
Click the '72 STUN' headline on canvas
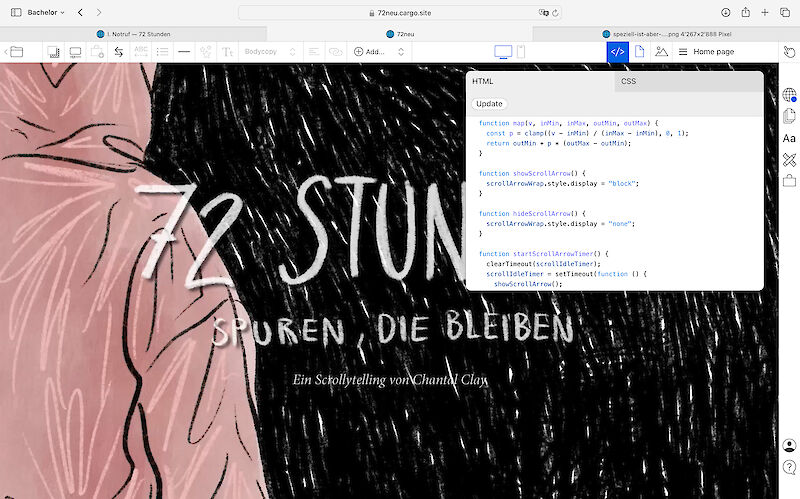pyautogui.click(x=300, y=232)
